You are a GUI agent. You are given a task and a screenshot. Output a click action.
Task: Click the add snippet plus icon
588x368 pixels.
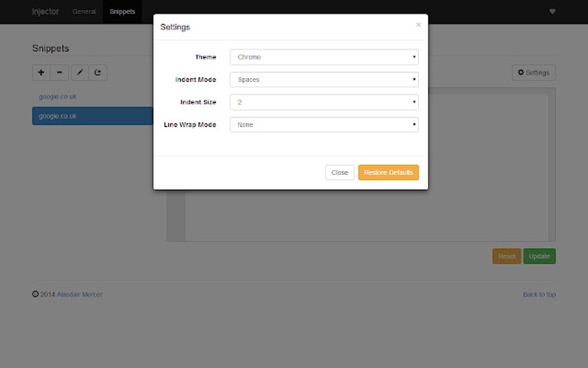click(40, 72)
